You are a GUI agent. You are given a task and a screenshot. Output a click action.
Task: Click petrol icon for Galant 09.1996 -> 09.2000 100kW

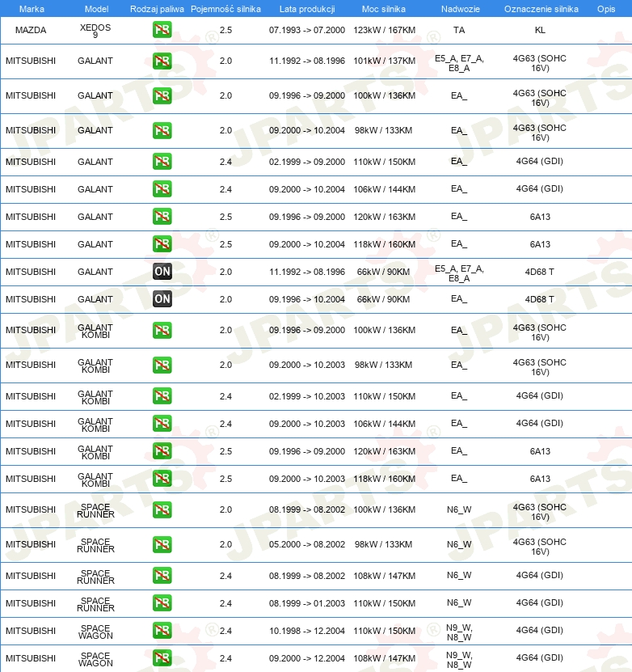(x=162, y=95)
